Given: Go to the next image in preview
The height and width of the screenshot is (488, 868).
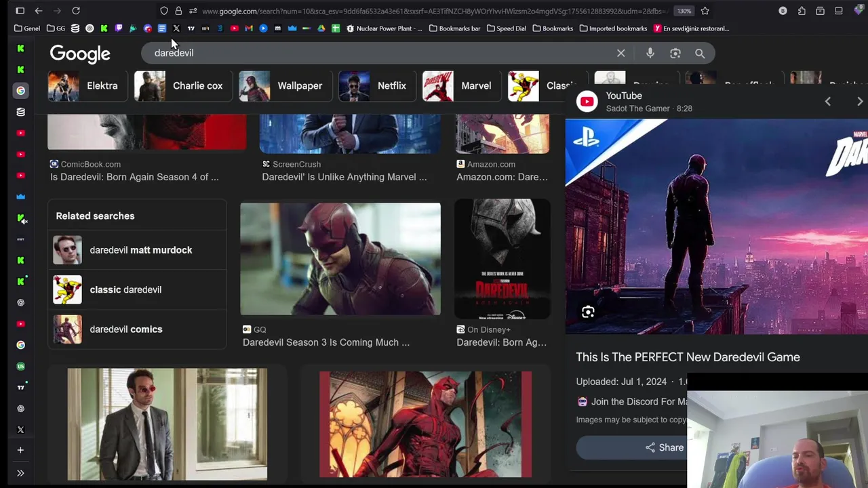Looking at the screenshot, I should point(860,101).
